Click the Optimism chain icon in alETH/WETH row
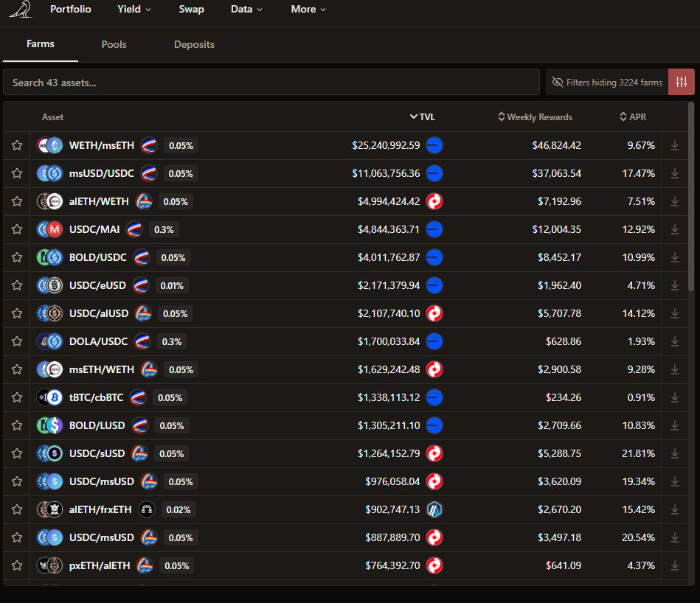This screenshot has height=603, width=700. point(434,202)
